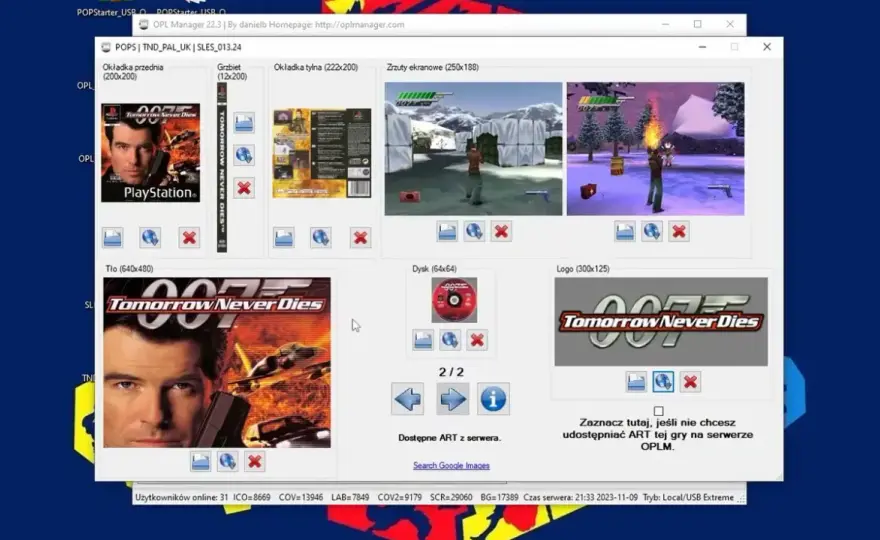Select the burning tree screenshot
The width and height of the screenshot is (880, 540).
[x=656, y=149]
